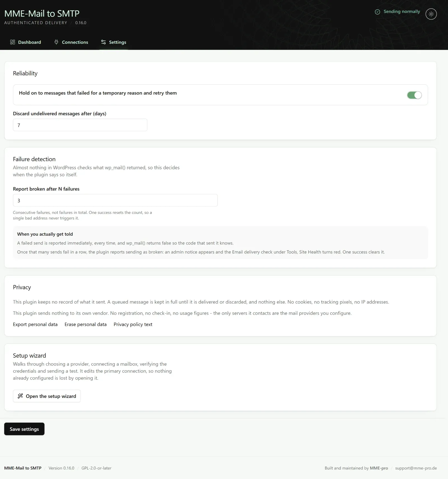Click the Sending normally checkmark icon

(377, 12)
